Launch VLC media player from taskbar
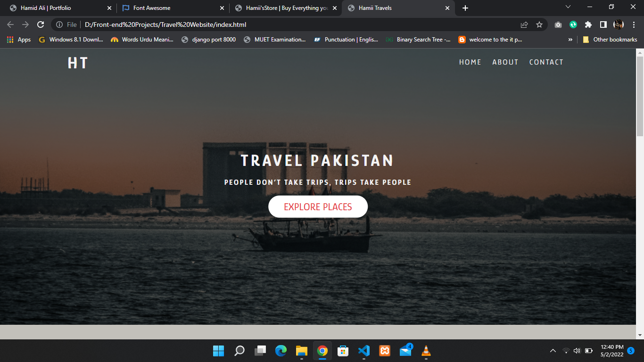The image size is (644, 362). click(x=426, y=351)
